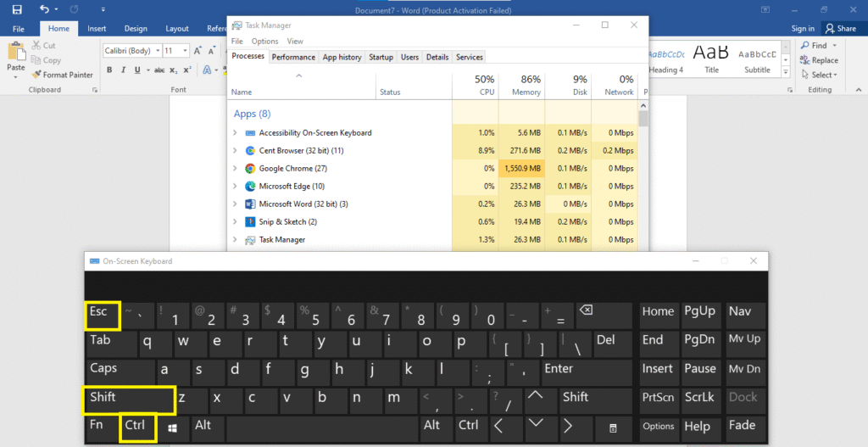Underline text with the U button
This screenshot has height=447, width=868.
[x=137, y=70]
